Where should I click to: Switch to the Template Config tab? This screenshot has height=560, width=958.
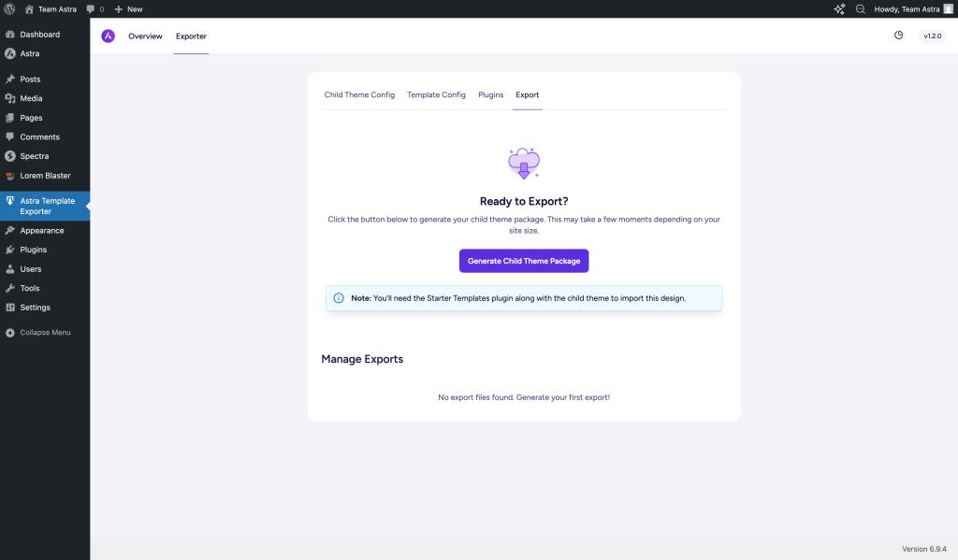436,94
